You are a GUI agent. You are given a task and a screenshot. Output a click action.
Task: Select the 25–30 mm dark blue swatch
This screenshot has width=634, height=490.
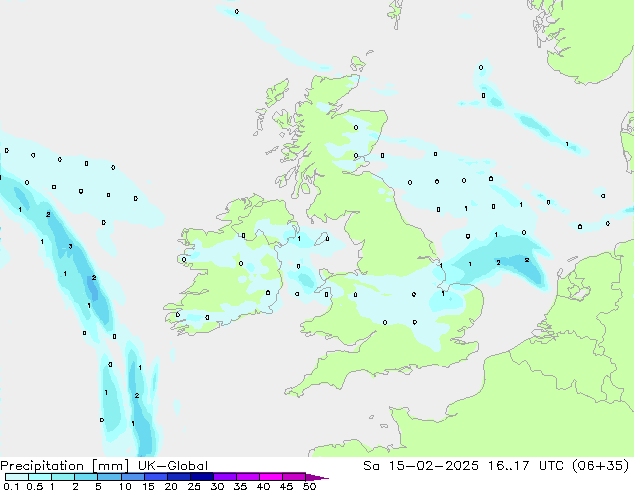(x=201, y=477)
